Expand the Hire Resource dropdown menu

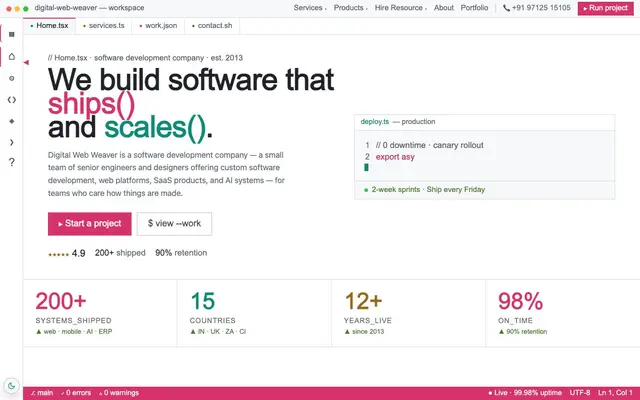tap(401, 8)
